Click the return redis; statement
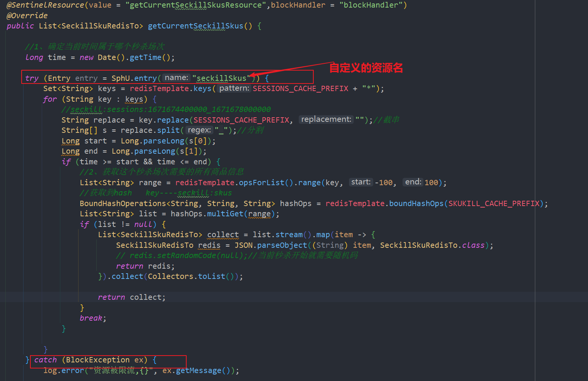Screen dimensions: 588x381 pyautogui.click(x=145, y=266)
